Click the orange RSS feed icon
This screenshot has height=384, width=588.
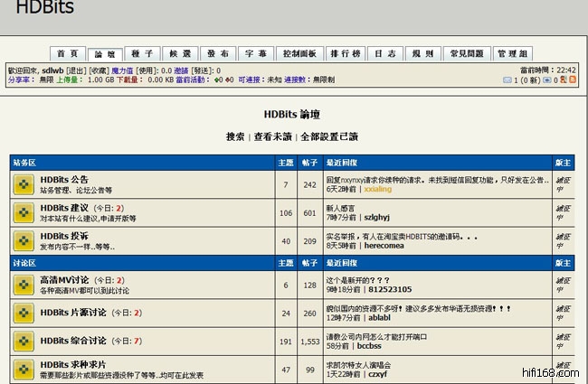coord(572,80)
